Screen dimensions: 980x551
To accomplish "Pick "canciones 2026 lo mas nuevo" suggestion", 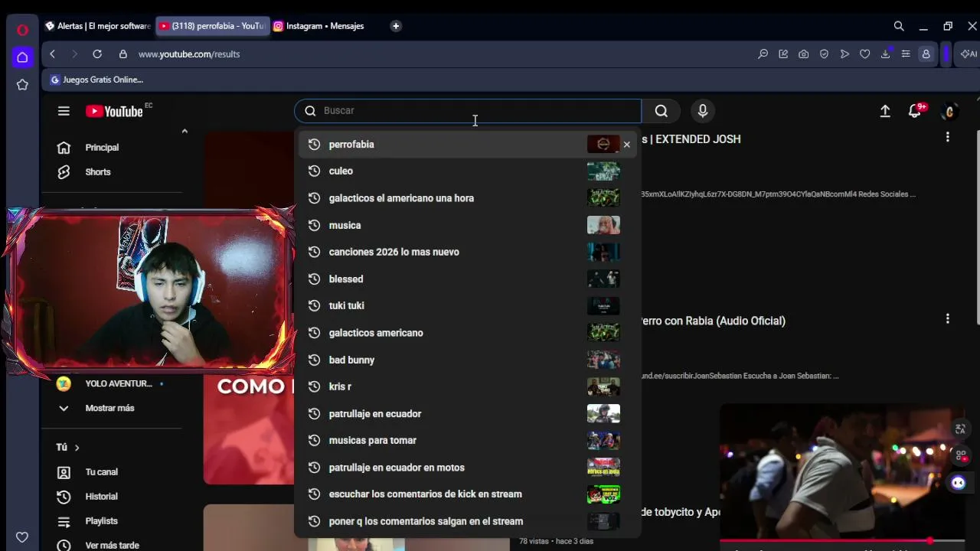I will (468, 252).
